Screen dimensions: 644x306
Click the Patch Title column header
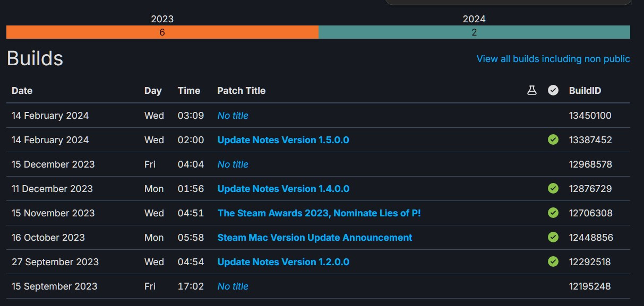(241, 91)
